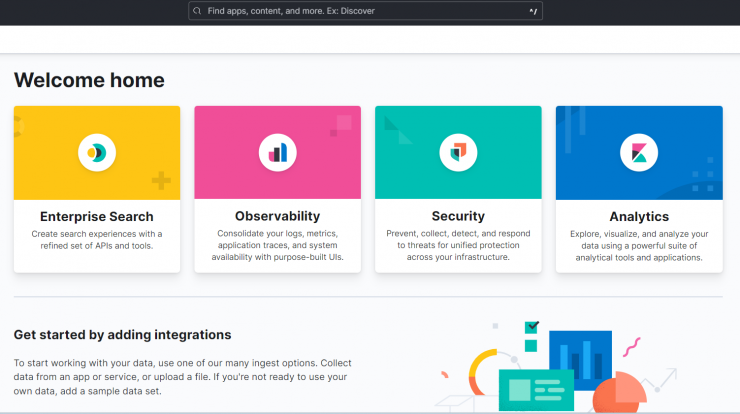Click 'Create search experiences with a' description text

coord(97,234)
